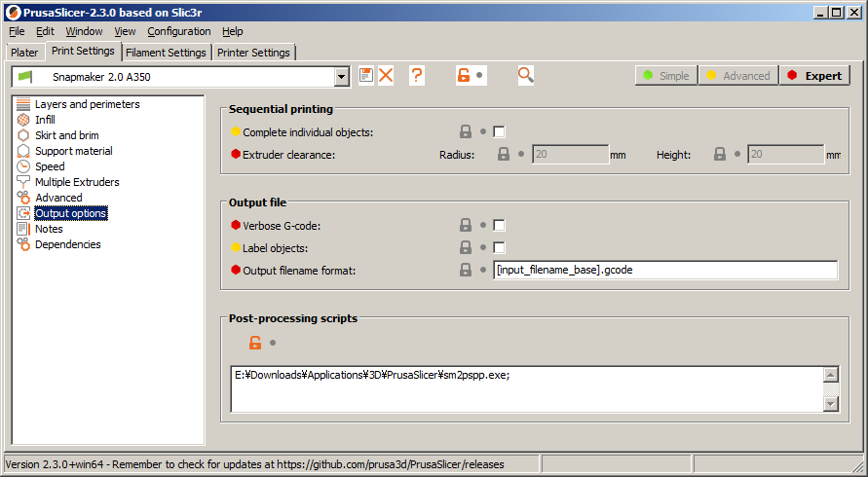Click the lock icon for Label objects

(x=466, y=247)
